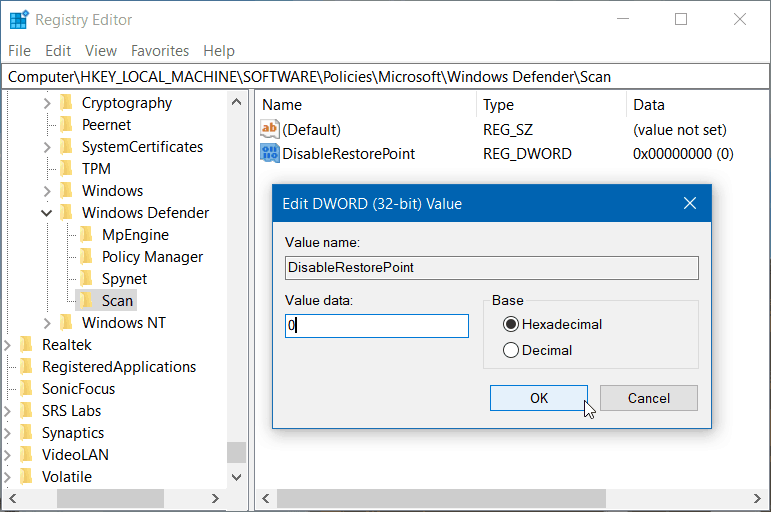Click the REG_DWORD type cell
Screen dimensions: 771x512
pos(527,153)
